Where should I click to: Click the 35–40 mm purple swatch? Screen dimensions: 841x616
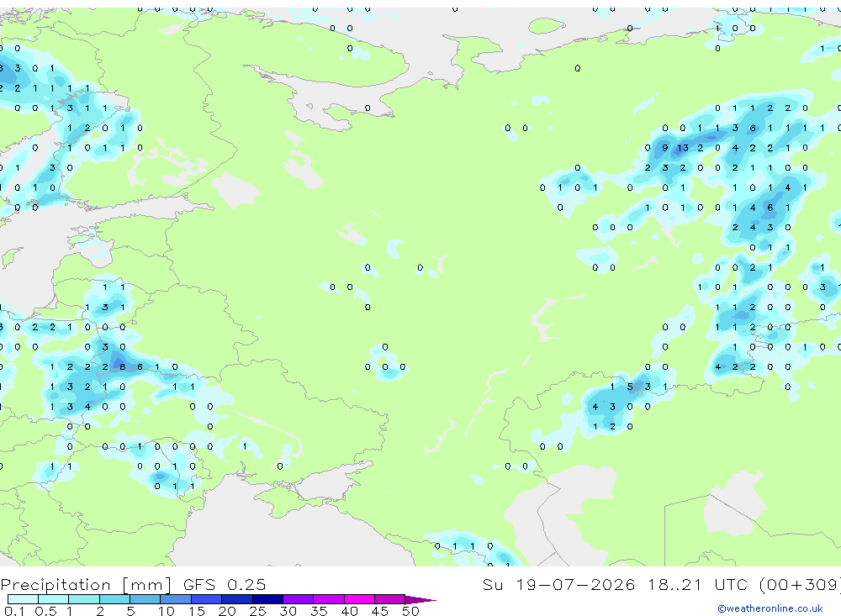pyautogui.click(x=328, y=599)
